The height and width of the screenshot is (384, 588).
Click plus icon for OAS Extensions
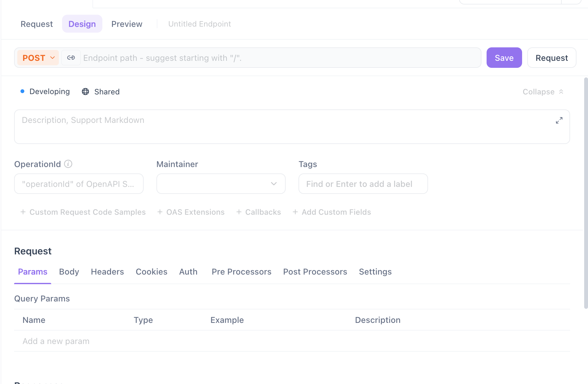click(160, 212)
